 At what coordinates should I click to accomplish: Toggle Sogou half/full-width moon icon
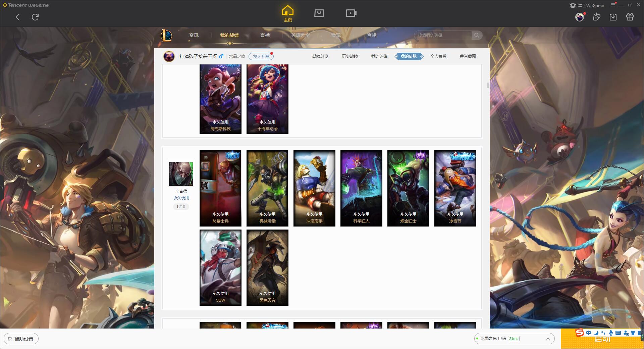click(x=596, y=333)
